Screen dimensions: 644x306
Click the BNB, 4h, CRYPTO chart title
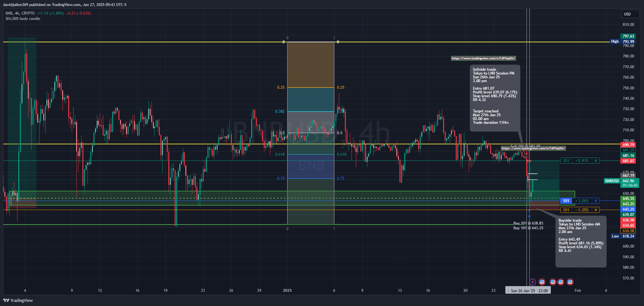tap(20, 13)
